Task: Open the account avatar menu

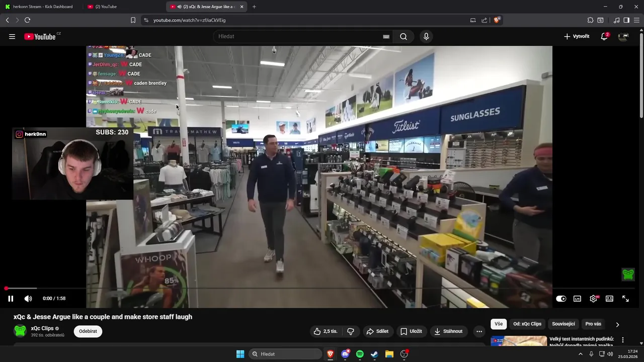Action: tap(623, 37)
